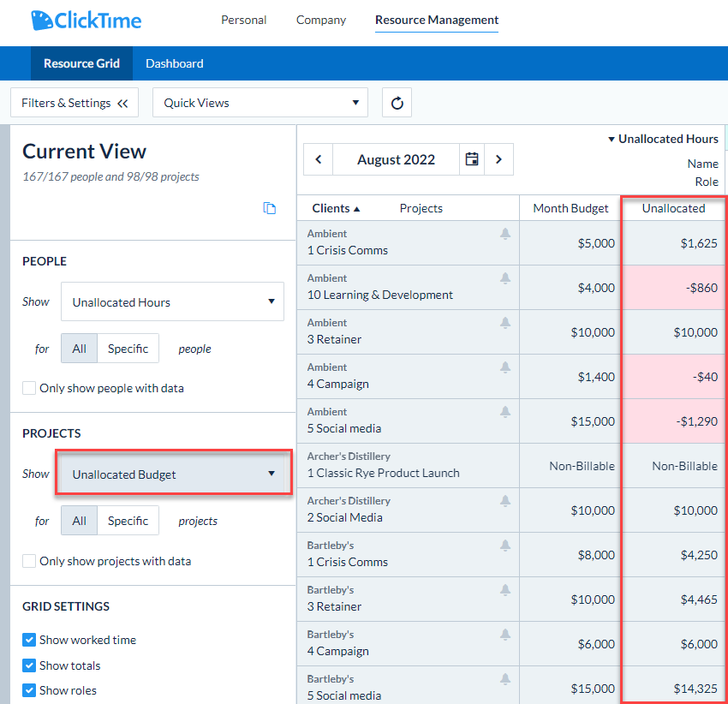This screenshot has height=704, width=728.
Task: Refresh the resource grid data
Action: pos(397,102)
